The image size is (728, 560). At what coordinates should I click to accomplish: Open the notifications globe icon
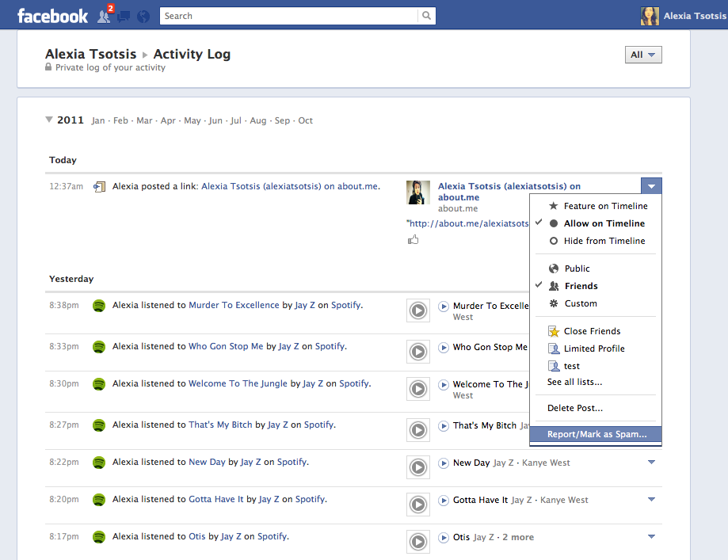coord(143,17)
